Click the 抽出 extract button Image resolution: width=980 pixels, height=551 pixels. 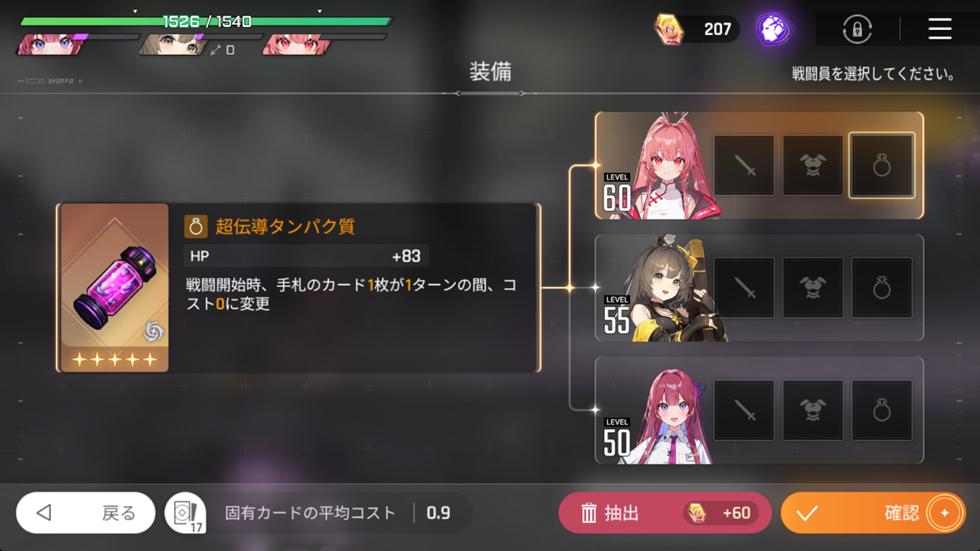(x=665, y=513)
